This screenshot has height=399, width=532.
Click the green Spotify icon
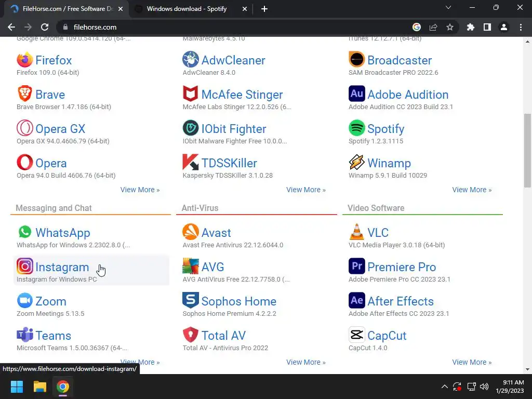pos(356,128)
